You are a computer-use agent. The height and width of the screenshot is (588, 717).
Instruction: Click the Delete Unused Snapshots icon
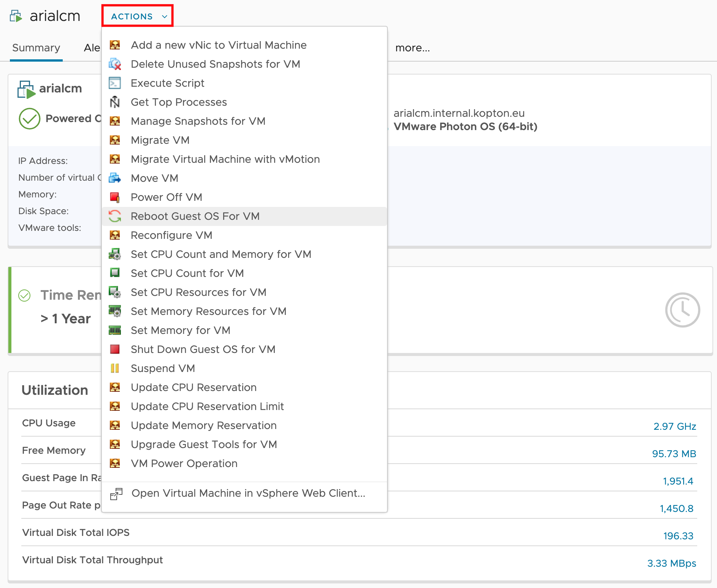(x=115, y=64)
